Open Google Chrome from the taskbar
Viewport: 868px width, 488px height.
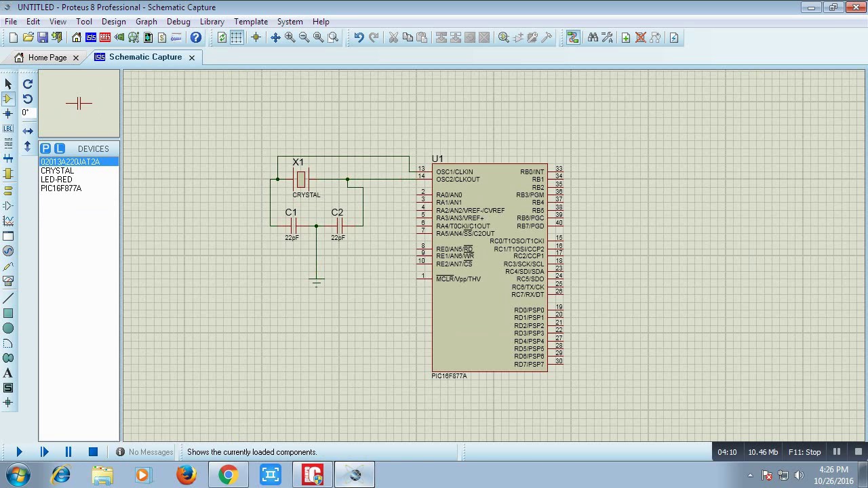pos(228,474)
